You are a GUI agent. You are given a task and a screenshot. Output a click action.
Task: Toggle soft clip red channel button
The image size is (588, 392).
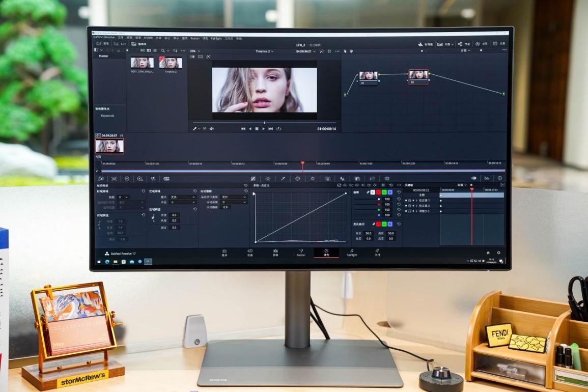(x=378, y=224)
